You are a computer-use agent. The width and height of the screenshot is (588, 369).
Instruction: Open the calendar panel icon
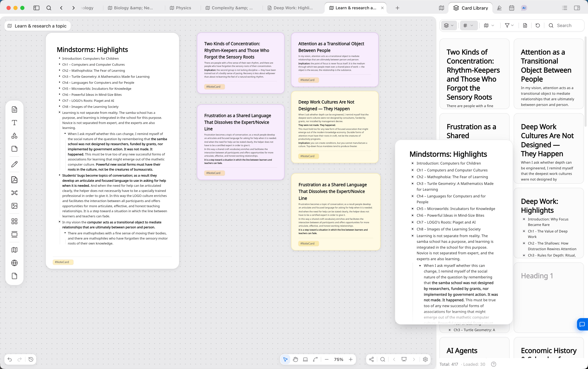[x=512, y=8]
